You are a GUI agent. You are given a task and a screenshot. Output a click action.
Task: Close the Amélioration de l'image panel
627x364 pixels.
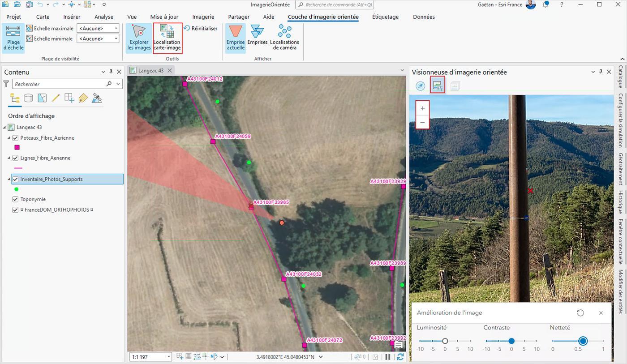601,313
